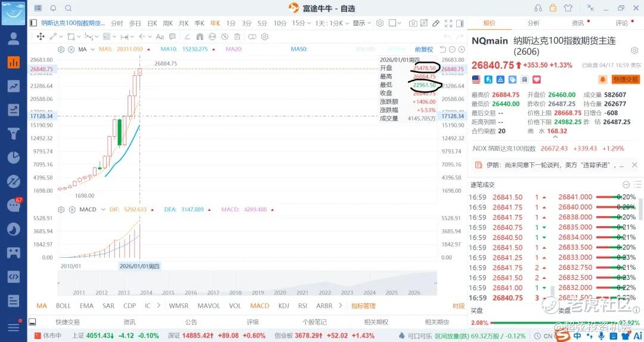Select the eraser drawing tool
This screenshot has width=644, height=342.
(187, 36)
